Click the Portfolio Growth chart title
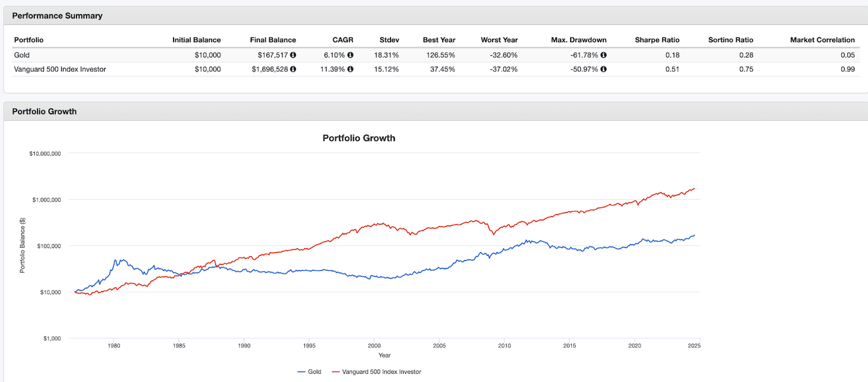 click(359, 138)
